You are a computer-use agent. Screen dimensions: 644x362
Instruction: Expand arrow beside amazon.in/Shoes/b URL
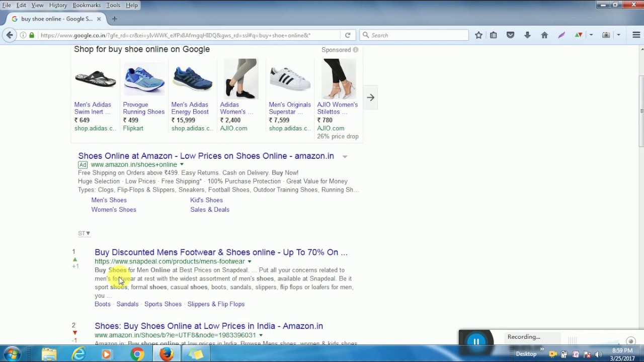coord(261,335)
